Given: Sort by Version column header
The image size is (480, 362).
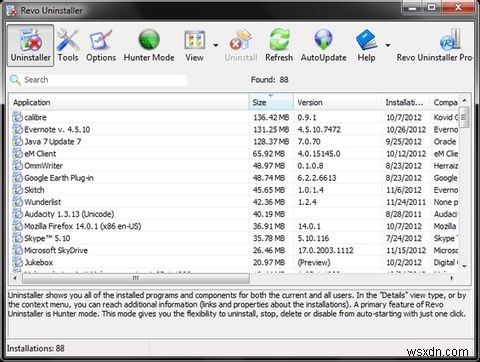Looking at the screenshot, I should pos(338,102).
